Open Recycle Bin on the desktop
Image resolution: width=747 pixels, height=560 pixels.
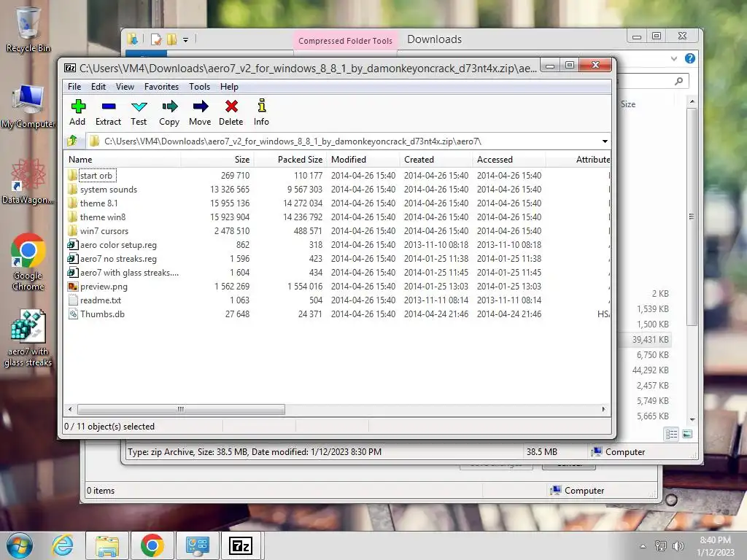(x=28, y=28)
